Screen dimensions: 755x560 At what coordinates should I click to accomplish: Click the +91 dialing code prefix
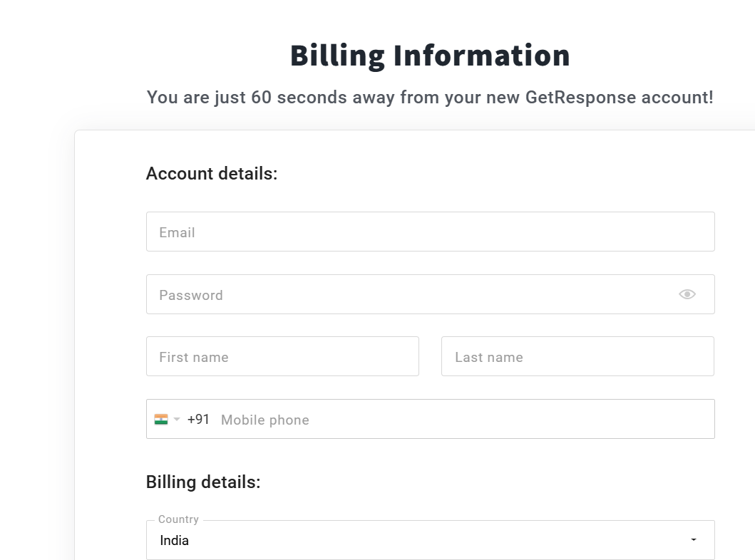click(198, 420)
